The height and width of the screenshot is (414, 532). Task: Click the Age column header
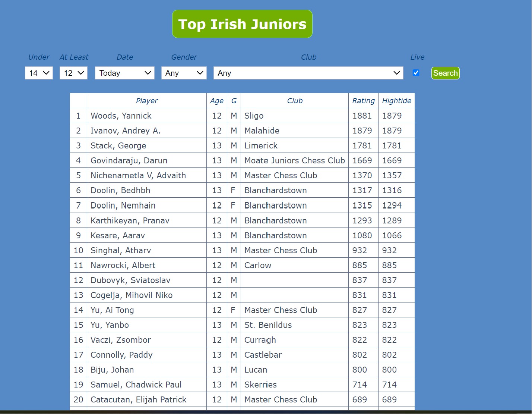(216, 100)
